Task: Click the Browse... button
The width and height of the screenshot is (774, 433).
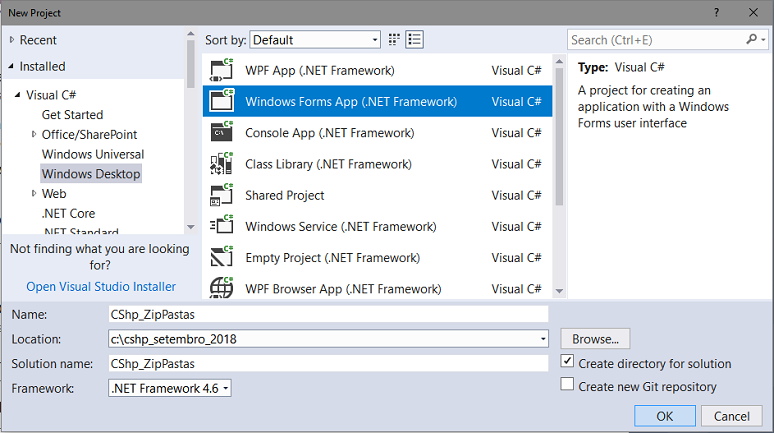Action: (595, 339)
